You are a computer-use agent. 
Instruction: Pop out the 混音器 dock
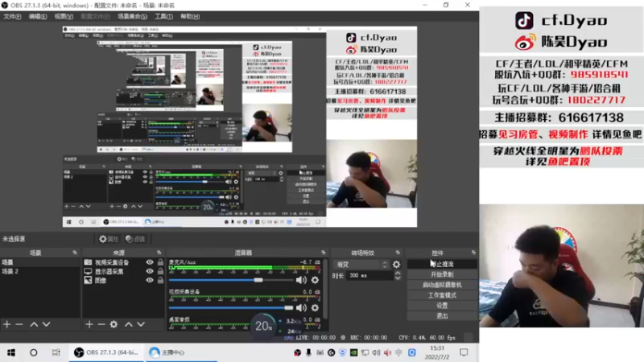point(324,253)
